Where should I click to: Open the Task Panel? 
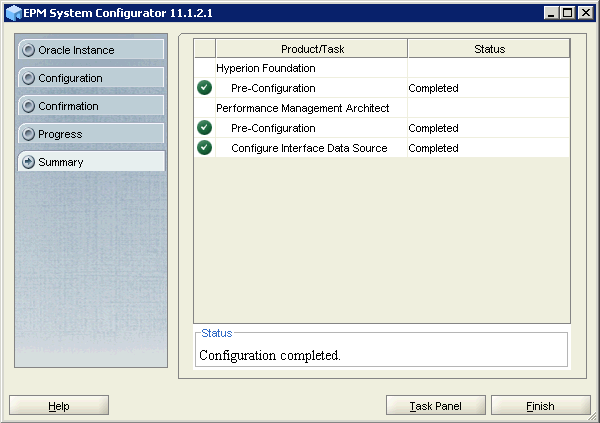pos(436,406)
